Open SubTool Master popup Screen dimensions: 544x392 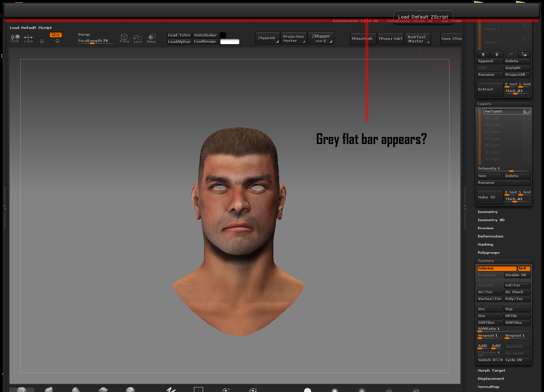[418, 39]
